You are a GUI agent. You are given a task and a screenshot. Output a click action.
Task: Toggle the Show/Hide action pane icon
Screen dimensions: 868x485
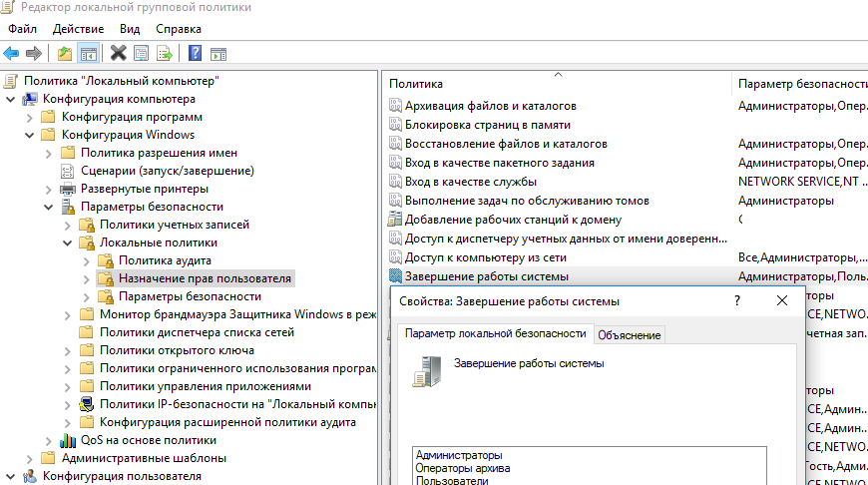217,53
